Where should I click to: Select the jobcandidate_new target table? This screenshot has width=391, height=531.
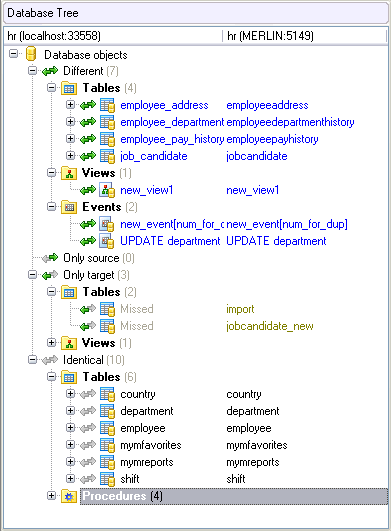click(270, 326)
